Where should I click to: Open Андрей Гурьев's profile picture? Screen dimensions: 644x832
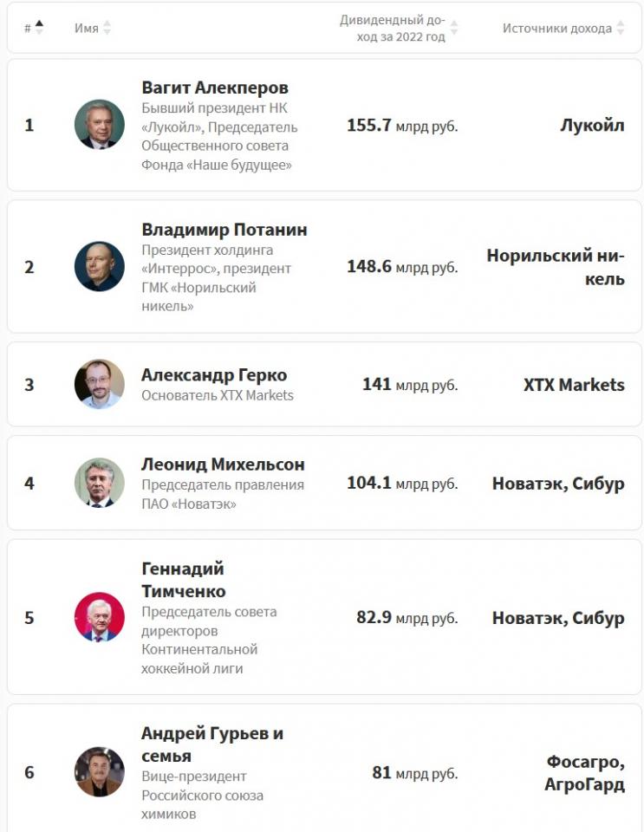pos(100,771)
